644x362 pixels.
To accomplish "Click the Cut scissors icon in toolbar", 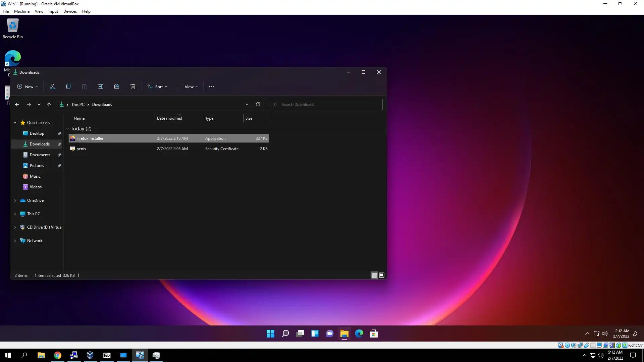I will coord(52,86).
